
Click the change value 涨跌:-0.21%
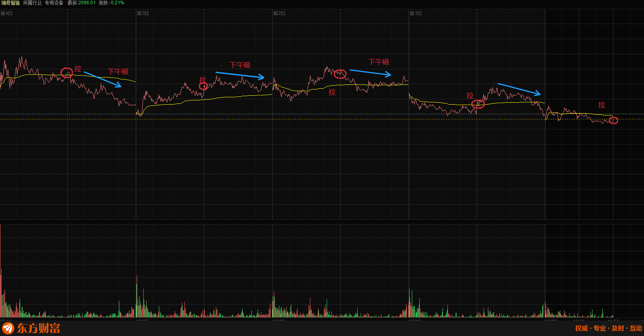click(x=112, y=3)
